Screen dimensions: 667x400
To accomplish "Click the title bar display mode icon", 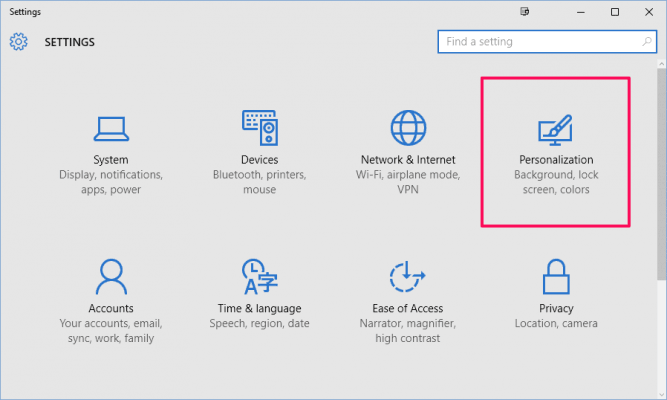I will coord(523,12).
